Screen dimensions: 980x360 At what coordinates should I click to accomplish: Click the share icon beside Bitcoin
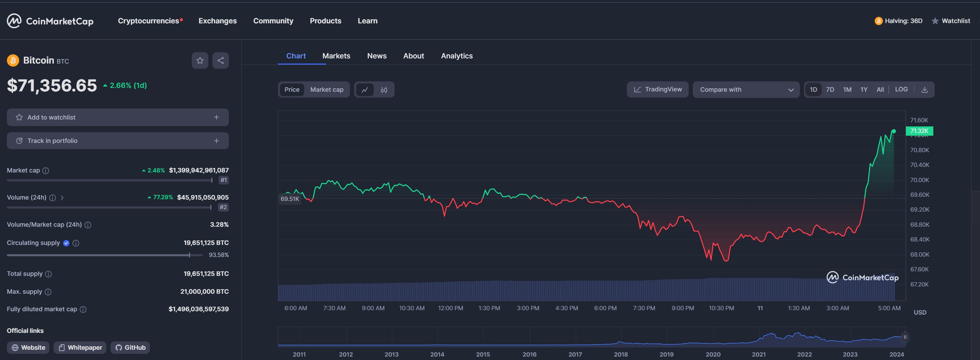tap(221, 60)
